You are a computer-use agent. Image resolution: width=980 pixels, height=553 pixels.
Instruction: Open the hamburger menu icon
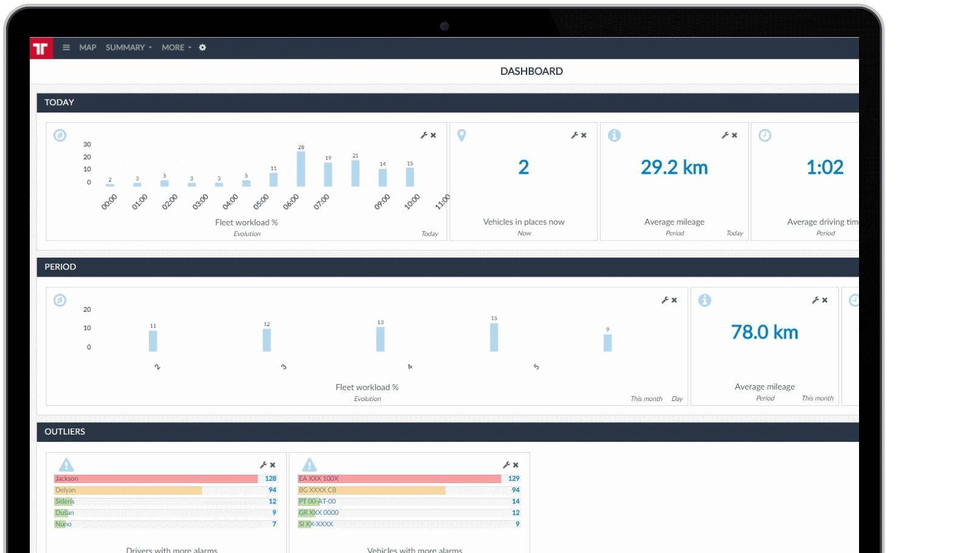coord(66,47)
